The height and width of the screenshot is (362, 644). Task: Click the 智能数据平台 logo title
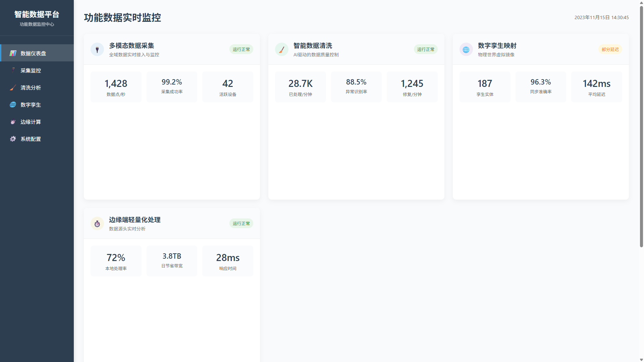click(x=37, y=14)
